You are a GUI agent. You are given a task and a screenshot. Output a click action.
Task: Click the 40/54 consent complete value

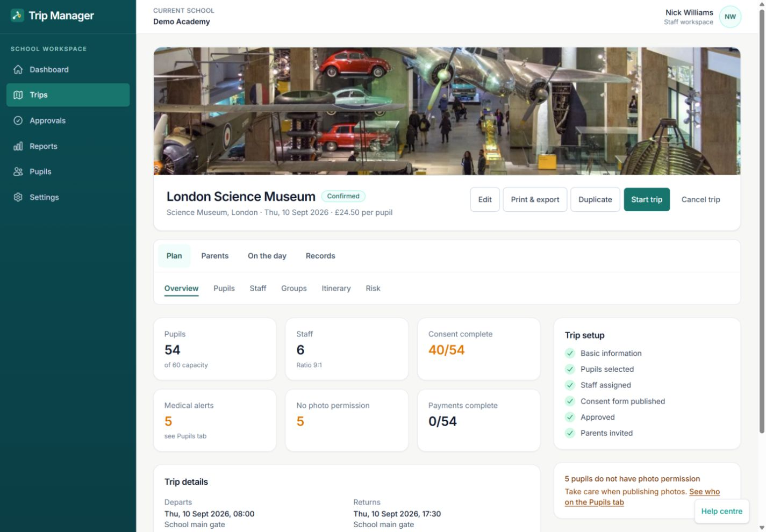click(446, 350)
